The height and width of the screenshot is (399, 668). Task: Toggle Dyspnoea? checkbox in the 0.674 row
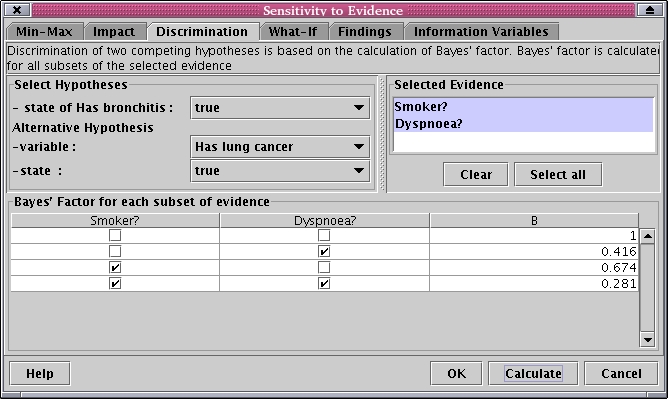tap(324, 267)
